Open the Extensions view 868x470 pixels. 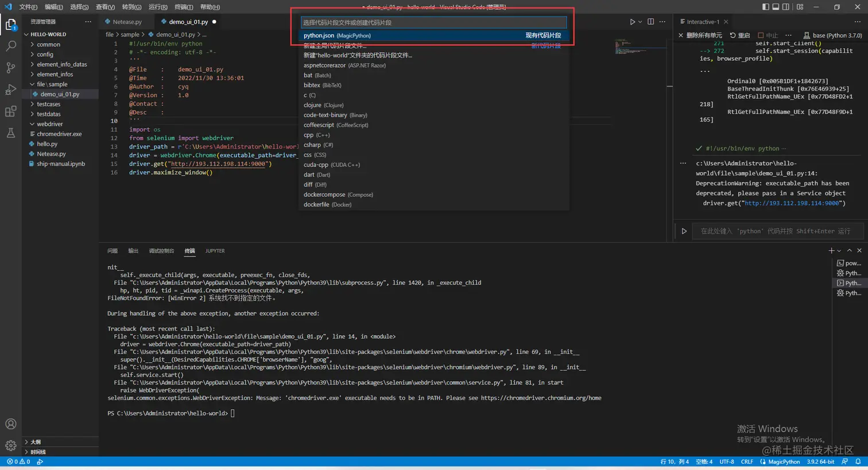click(11, 111)
